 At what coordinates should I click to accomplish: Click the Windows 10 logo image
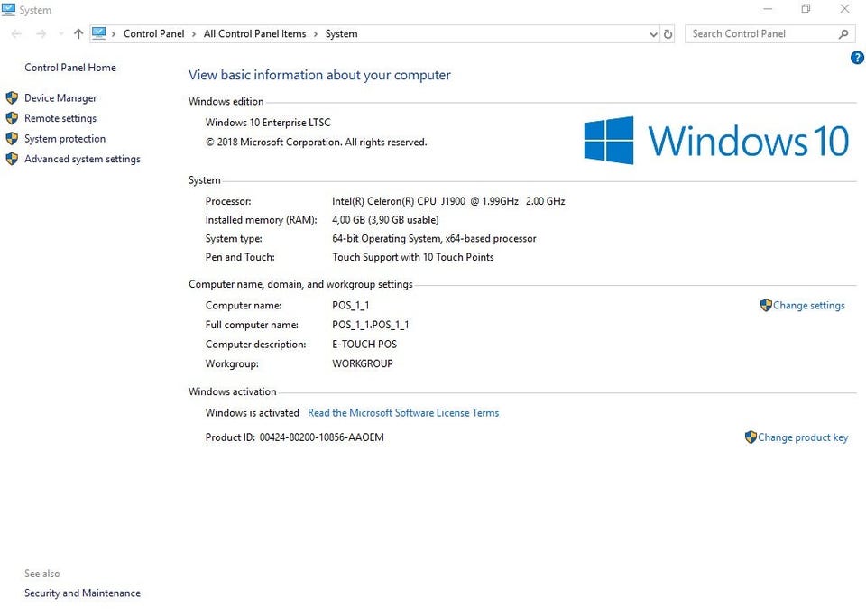(x=716, y=140)
